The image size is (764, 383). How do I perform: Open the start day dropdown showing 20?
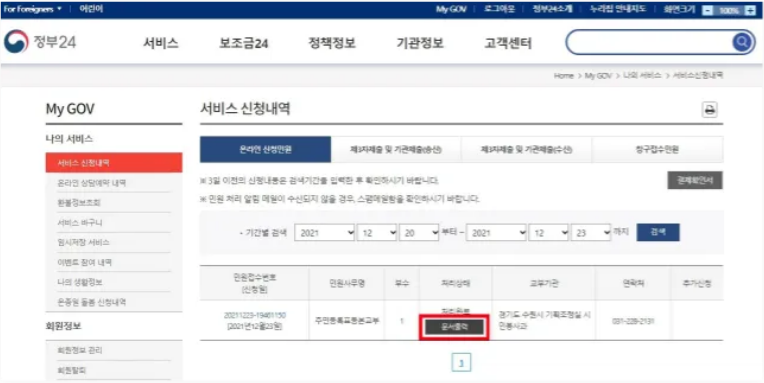tap(419, 233)
